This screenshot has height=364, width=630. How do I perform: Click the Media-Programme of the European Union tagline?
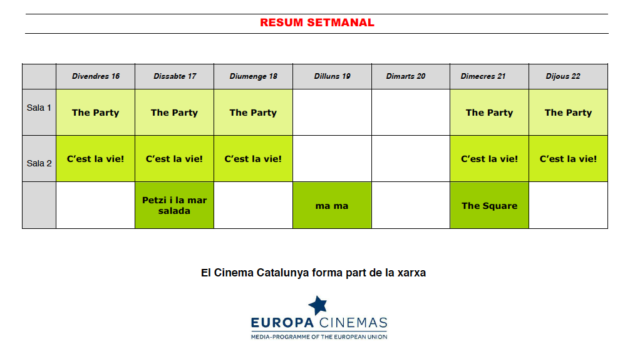pyautogui.click(x=319, y=336)
